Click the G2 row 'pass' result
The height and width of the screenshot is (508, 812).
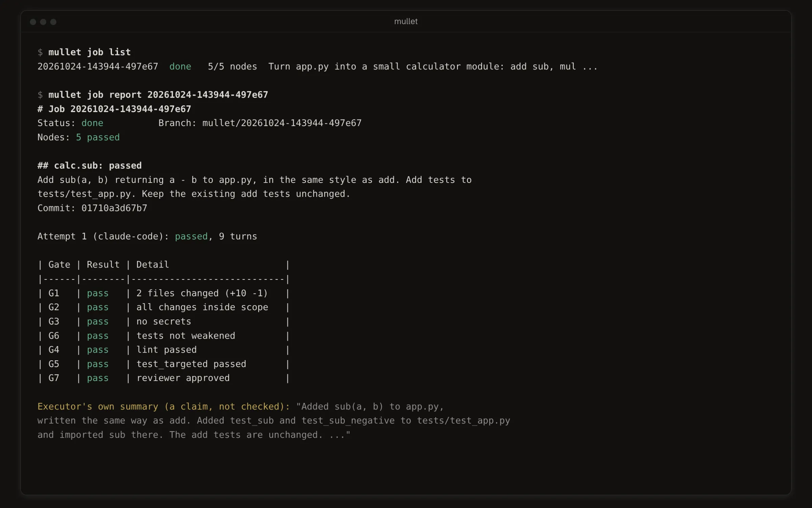(98, 307)
